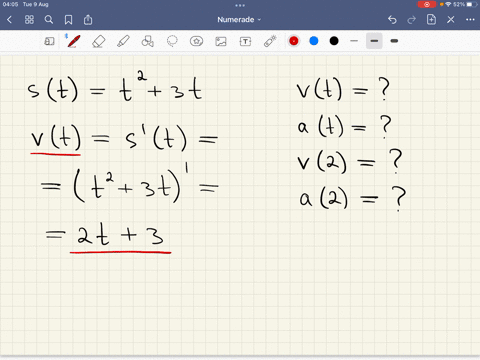Select the thinnest stroke width

[354, 41]
